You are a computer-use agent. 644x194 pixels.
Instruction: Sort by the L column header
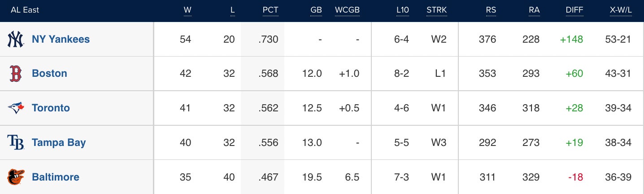pos(232,10)
